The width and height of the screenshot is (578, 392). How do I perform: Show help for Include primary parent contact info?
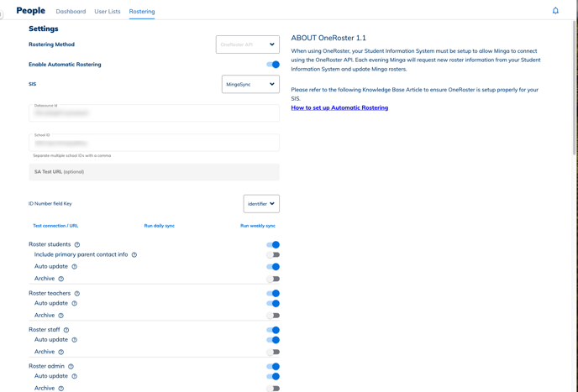pos(134,255)
